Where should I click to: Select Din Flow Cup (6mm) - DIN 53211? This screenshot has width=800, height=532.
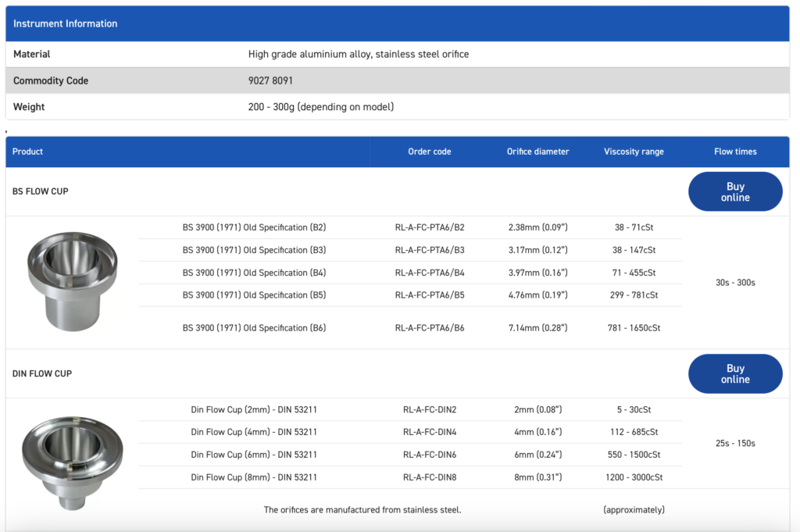[254, 455]
